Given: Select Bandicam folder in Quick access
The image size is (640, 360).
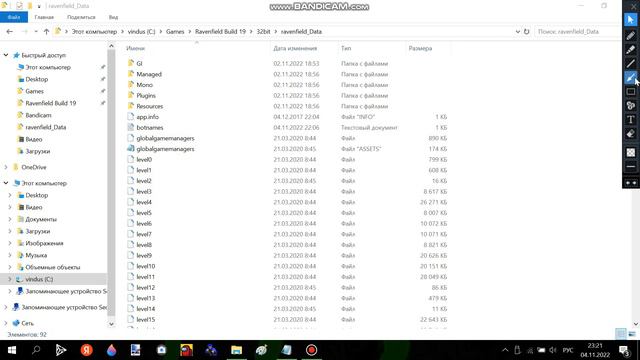Looking at the screenshot, I should tap(38, 115).
